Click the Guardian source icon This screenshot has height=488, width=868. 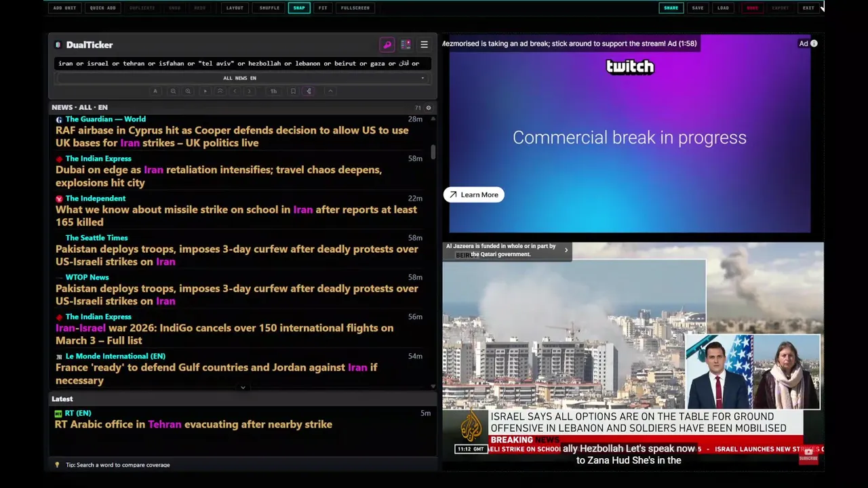click(x=59, y=119)
